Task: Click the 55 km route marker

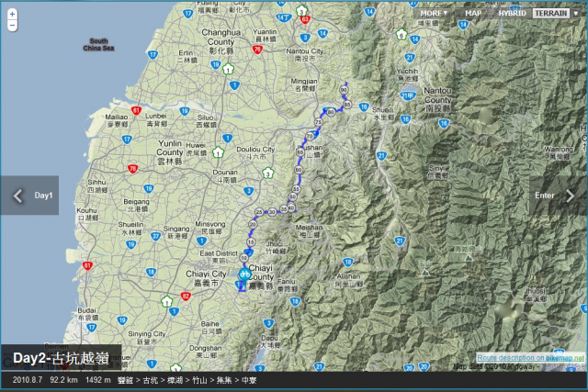Action: click(x=296, y=189)
